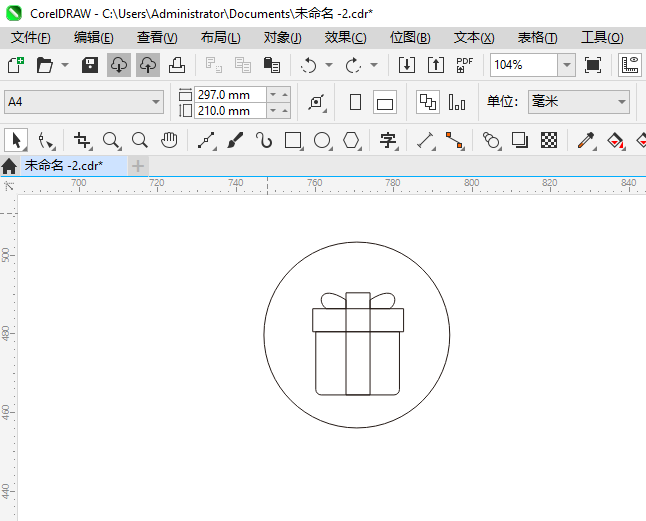646x521 pixels.
Task: Click the page width 297.0 mm field
Action: [x=230, y=94]
